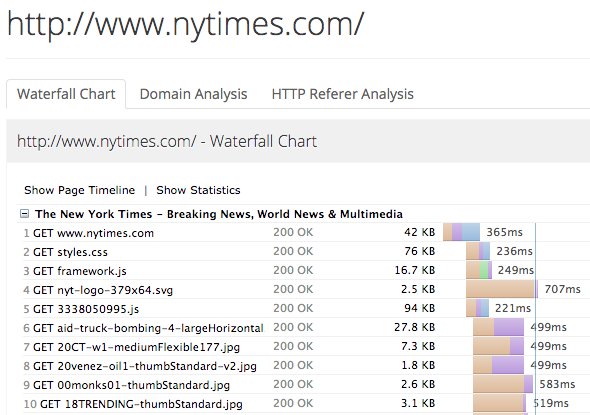Screen dimensions: 590x415
Task: Click the Show Statistics link
Action: (x=198, y=190)
